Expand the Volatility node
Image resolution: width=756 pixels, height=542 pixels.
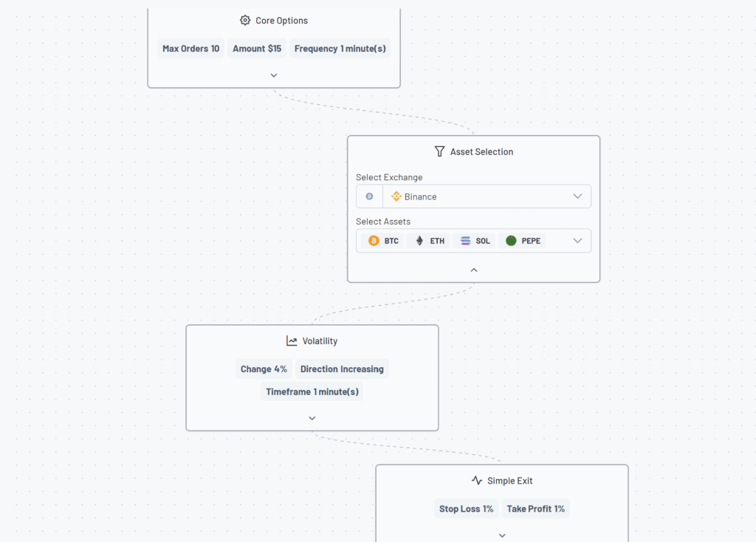[312, 418]
